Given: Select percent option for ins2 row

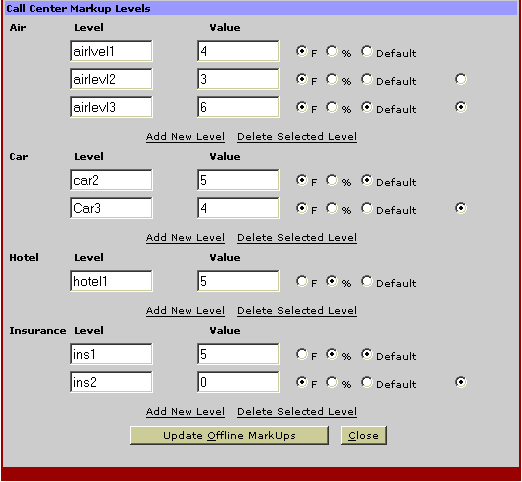Looking at the screenshot, I should point(332,382).
